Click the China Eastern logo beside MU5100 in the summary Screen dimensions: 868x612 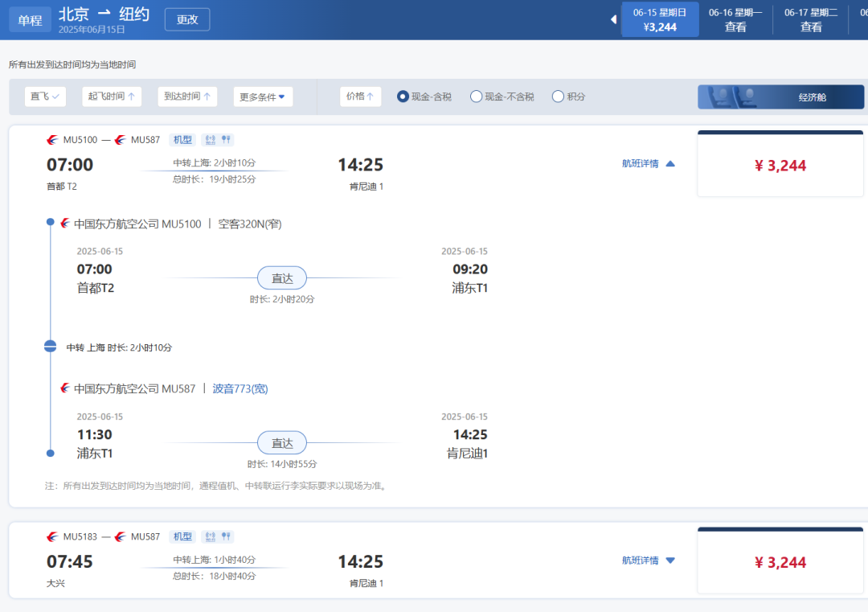53,140
